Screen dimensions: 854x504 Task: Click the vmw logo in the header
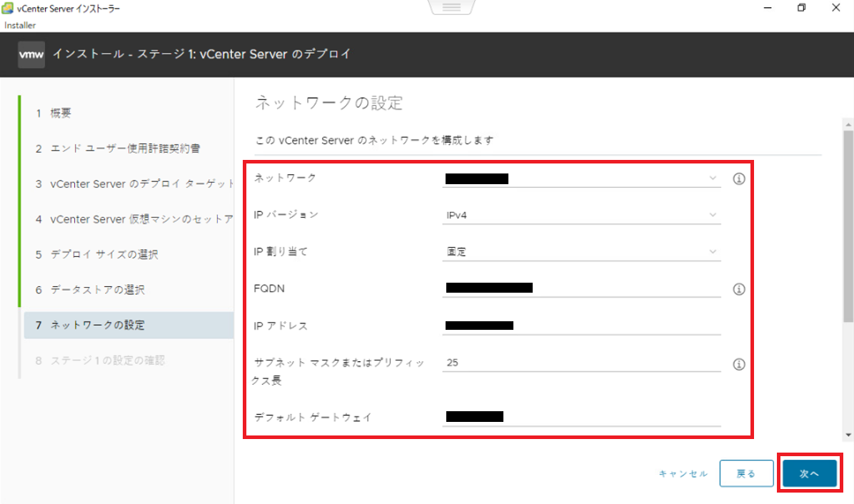pos(31,54)
